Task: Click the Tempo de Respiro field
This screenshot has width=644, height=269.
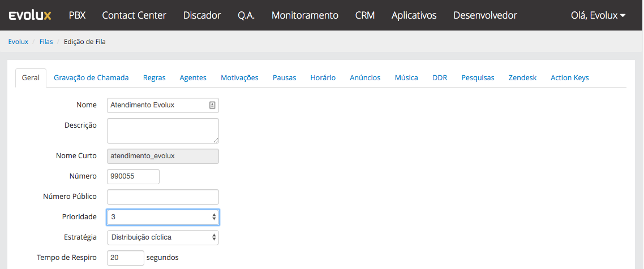Action: (125, 258)
